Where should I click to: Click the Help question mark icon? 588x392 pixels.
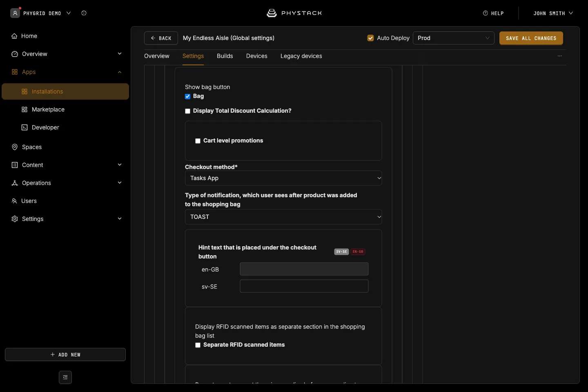point(486,13)
